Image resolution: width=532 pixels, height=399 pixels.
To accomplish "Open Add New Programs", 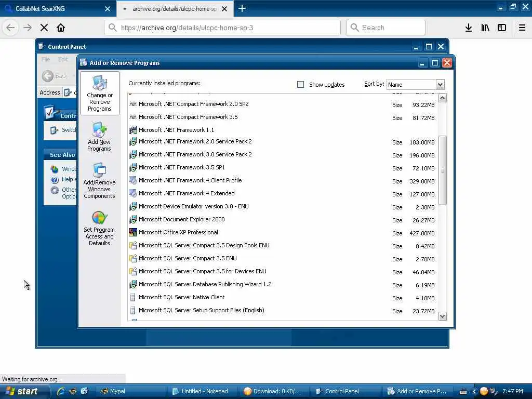I will 99,137.
